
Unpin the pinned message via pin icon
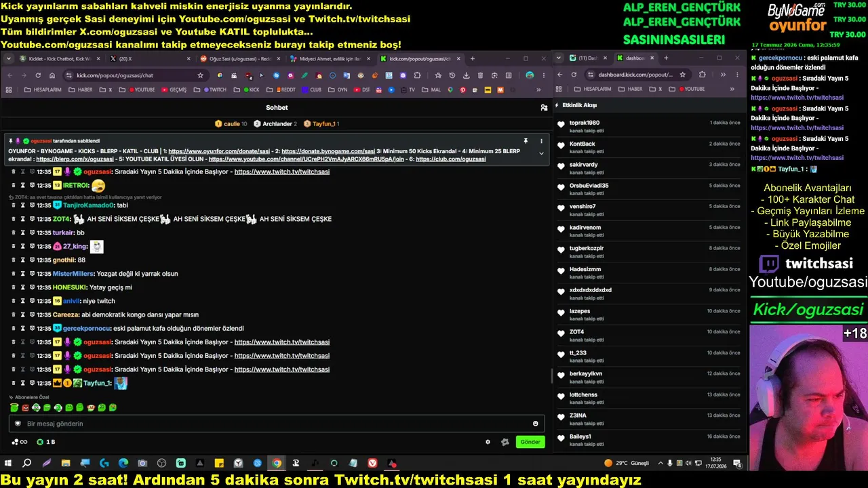click(x=526, y=141)
